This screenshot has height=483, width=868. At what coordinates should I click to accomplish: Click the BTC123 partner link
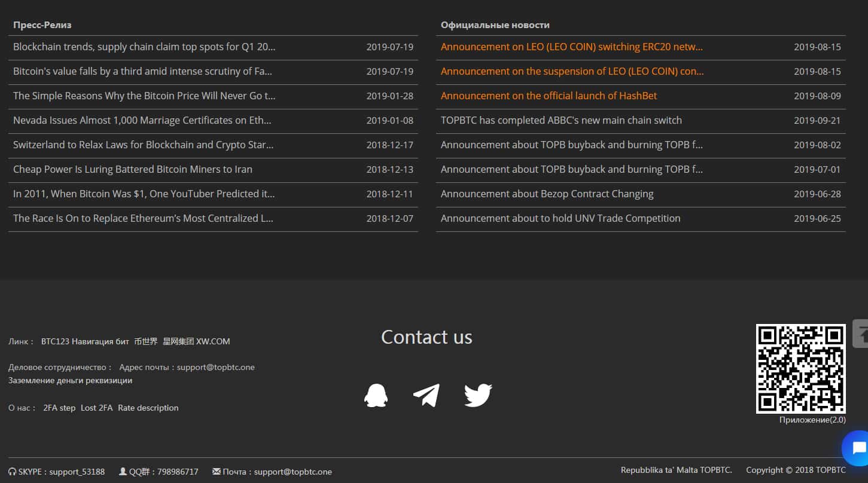(54, 341)
